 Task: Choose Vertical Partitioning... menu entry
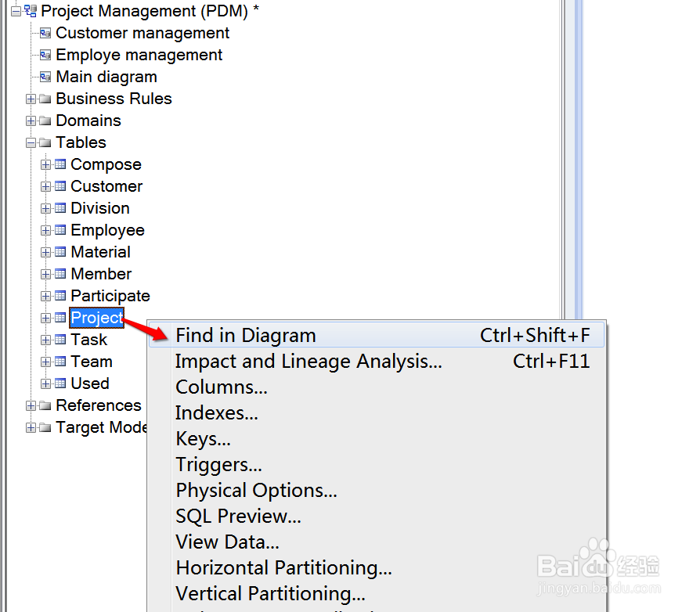pos(377,594)
